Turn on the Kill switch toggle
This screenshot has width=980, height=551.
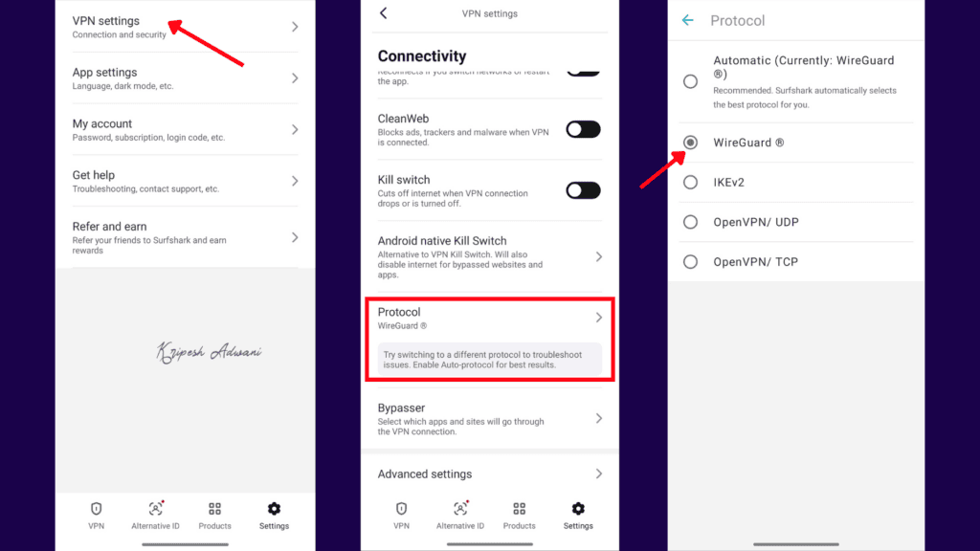pos(583,190)
